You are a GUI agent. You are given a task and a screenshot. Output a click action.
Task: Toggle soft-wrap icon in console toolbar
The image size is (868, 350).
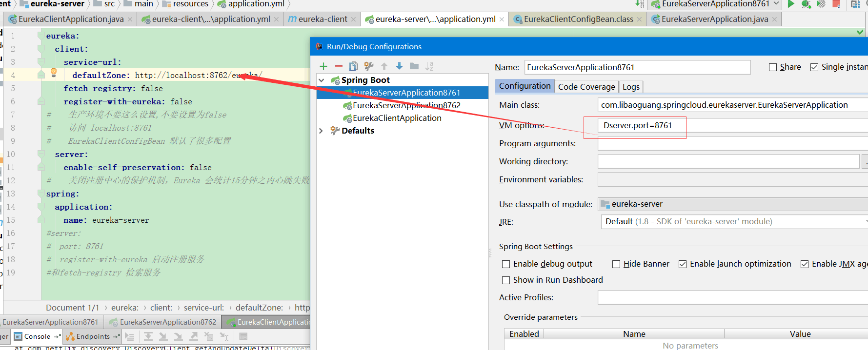pyautogui.click(x=129, y=336)
